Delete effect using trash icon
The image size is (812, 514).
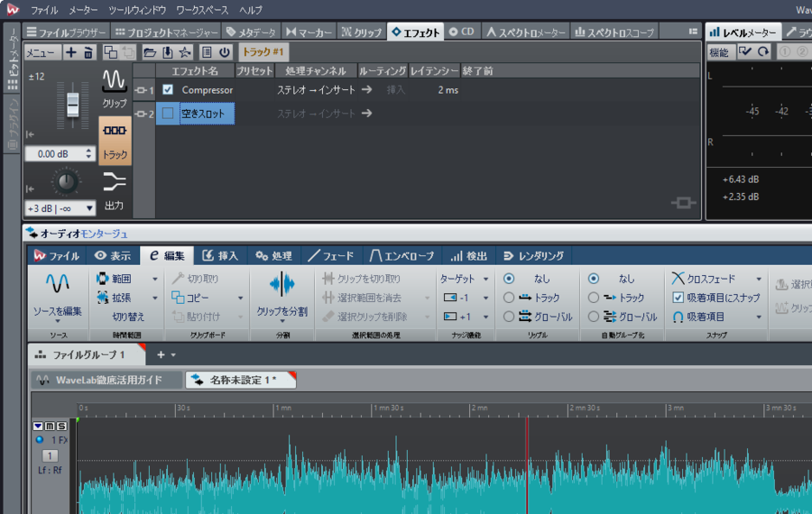[x=88, y=51]
